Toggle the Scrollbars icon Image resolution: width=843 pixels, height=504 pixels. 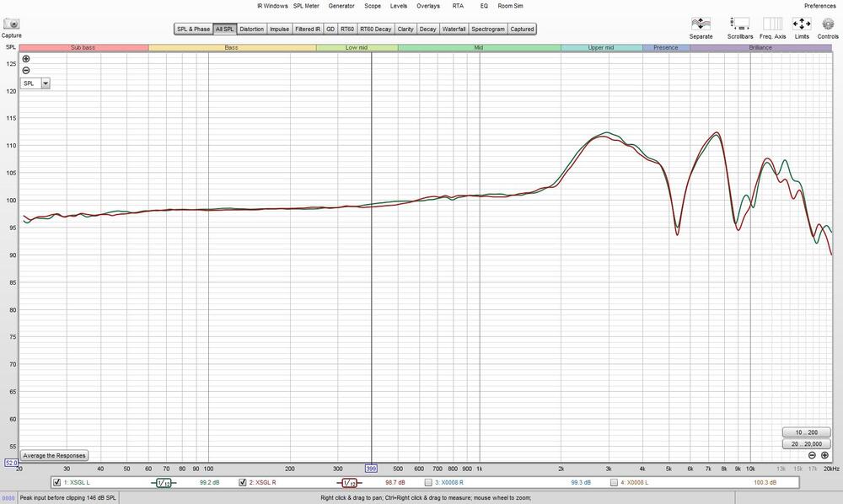(x=740, y=24)
